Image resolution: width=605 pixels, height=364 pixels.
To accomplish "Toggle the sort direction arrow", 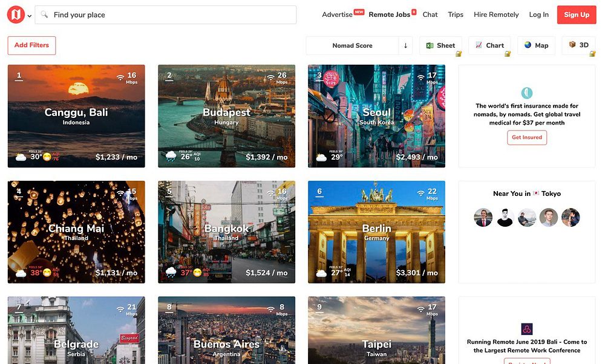I will (405, 45).
